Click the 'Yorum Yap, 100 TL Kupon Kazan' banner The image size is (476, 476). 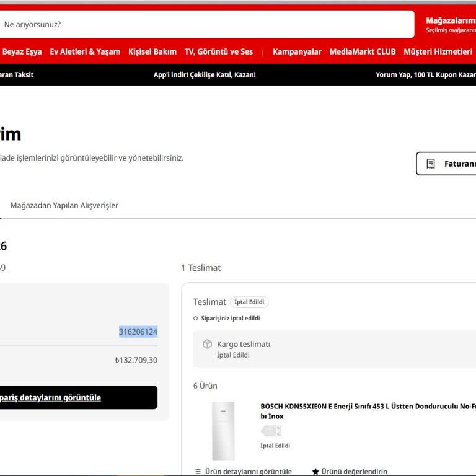[426, 74]
